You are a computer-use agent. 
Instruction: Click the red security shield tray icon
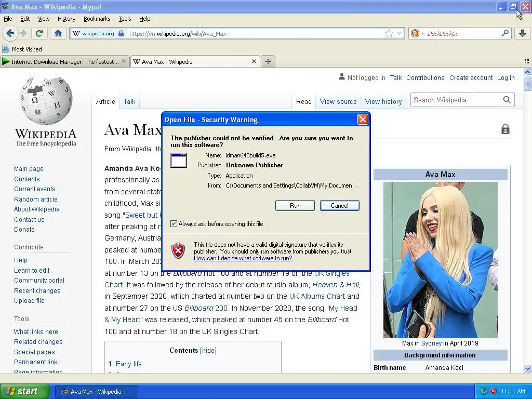coord(494,391)
